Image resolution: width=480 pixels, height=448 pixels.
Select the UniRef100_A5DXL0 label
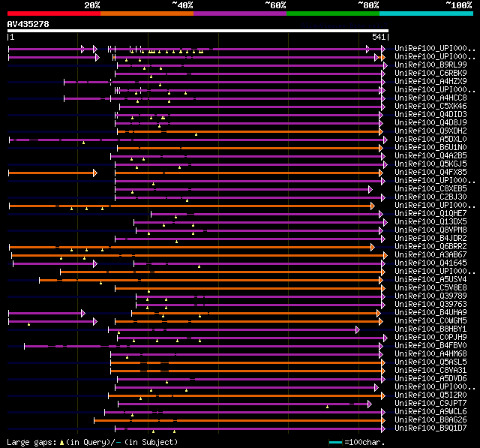430,140
